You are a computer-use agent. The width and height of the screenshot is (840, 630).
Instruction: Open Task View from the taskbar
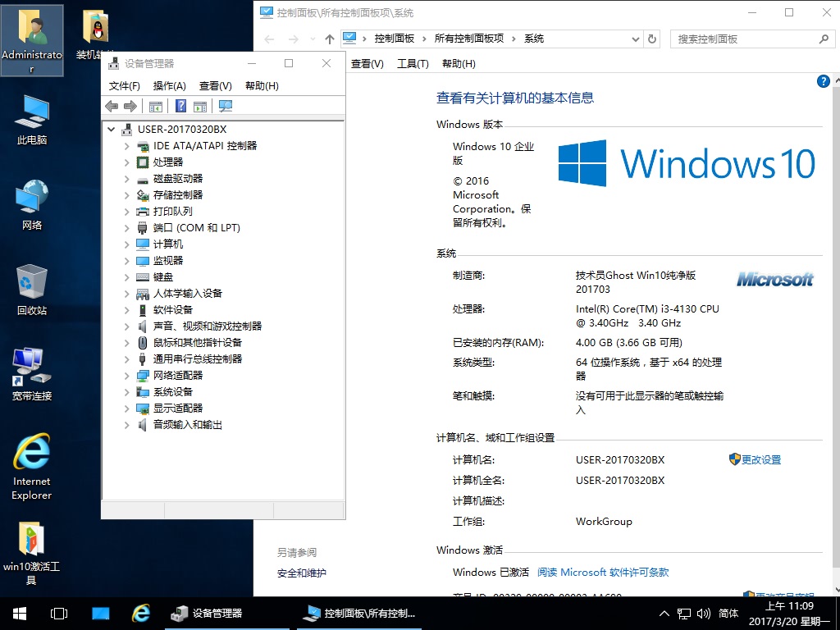59,614
